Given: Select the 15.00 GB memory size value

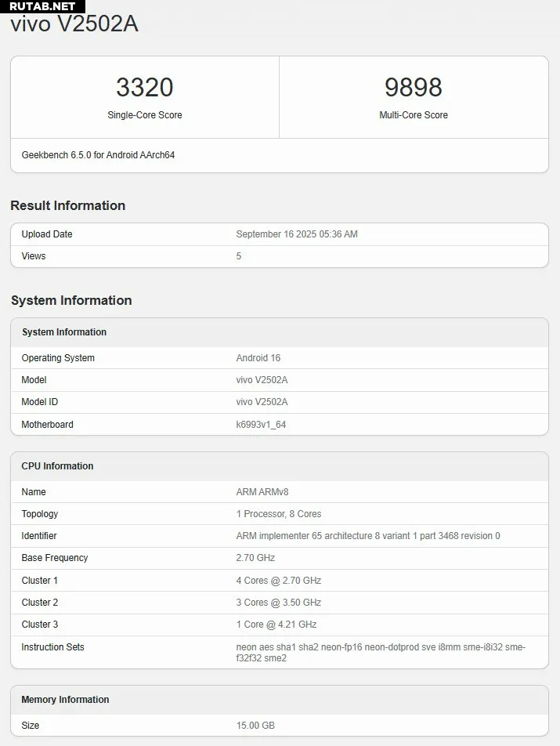Looking at the screenshot, I should 255,726.
